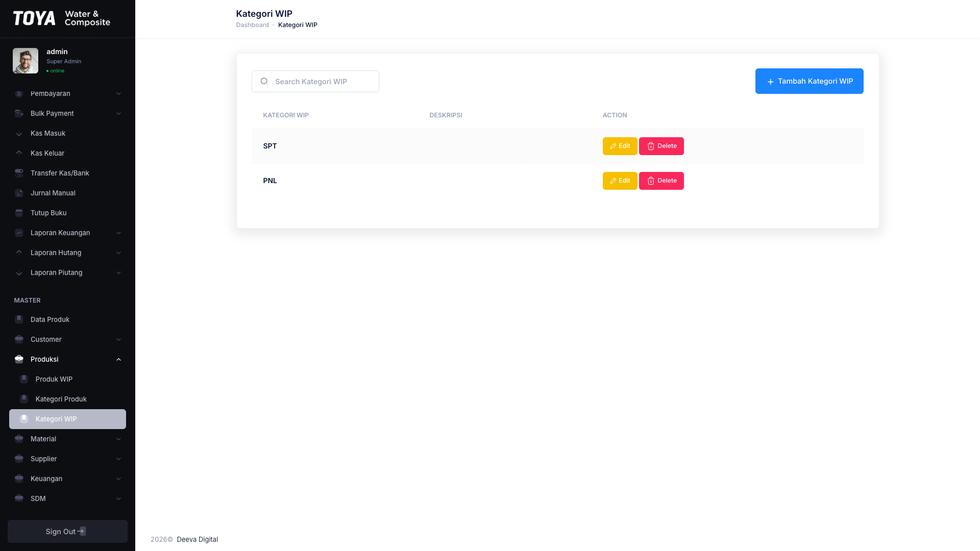Go to Tutup Buku

(x=67, y=213)
